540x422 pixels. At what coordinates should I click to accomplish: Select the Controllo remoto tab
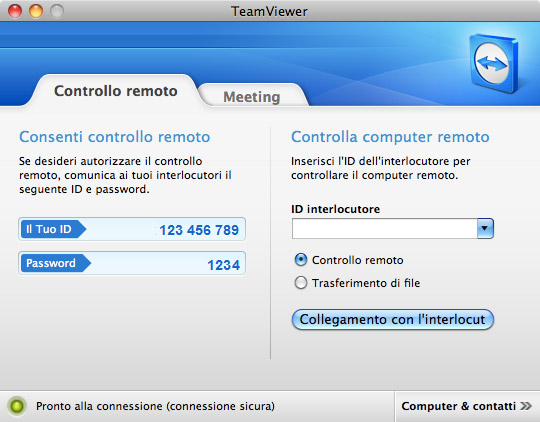point(116,91)
